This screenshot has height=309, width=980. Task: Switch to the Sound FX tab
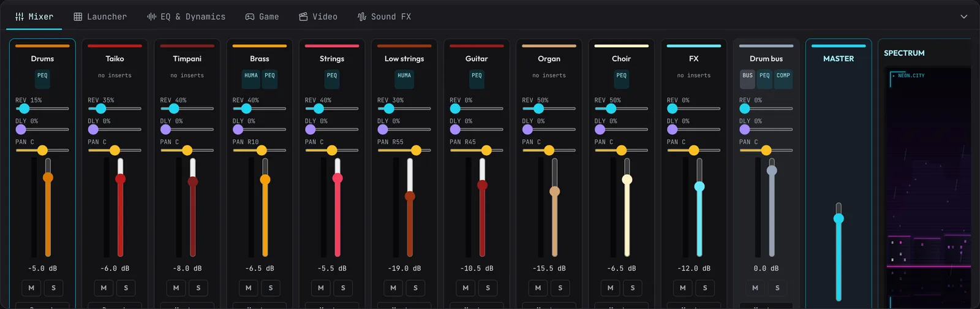click(384, 17)
